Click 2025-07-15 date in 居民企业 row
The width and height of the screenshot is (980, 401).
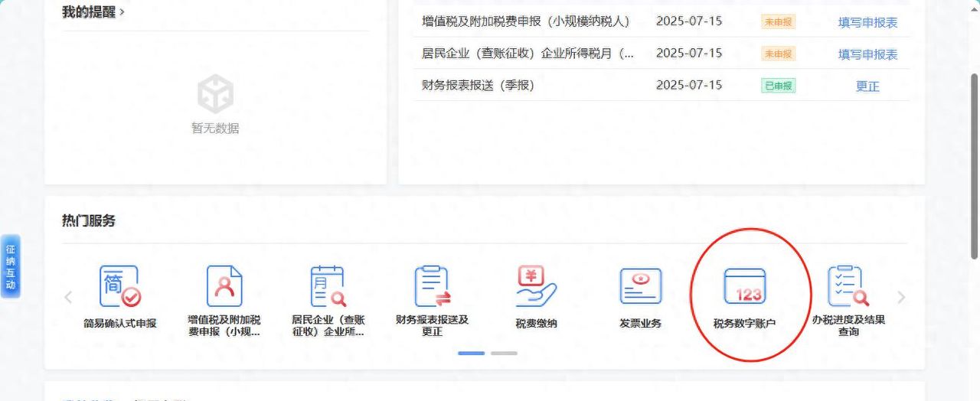click(x=689, y=53)
